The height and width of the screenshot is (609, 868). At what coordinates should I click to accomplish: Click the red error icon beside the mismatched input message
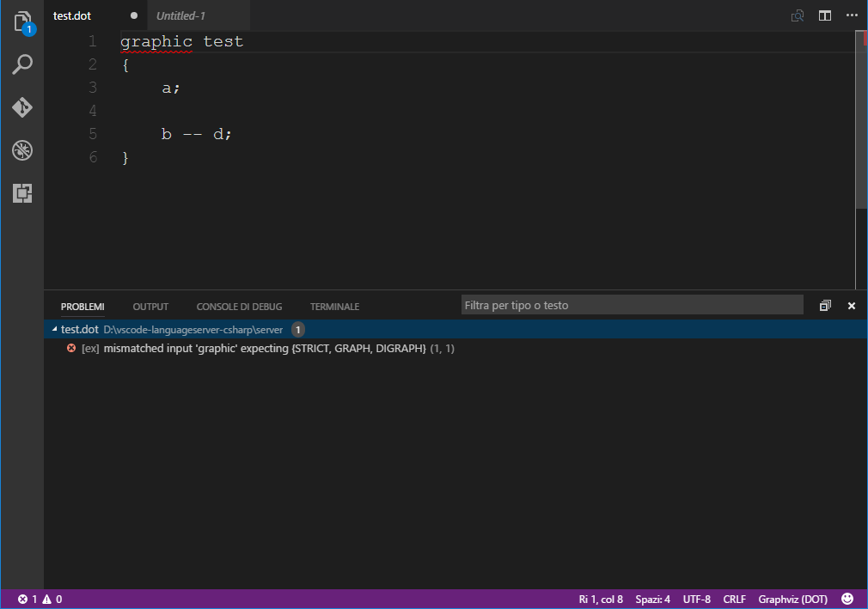click(71, 348)
